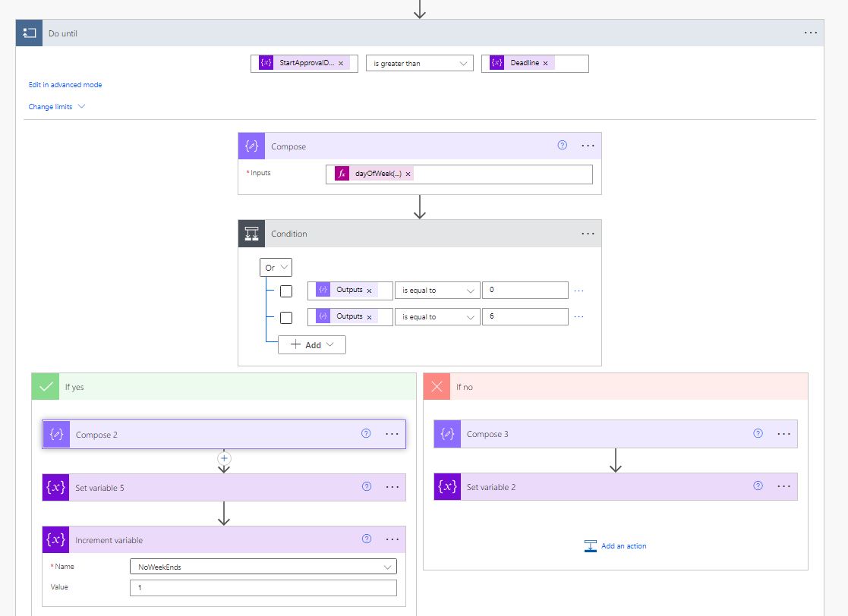Open the Condition ellipsis menu
The width and height of the screenshot is (848, 616).
pyautogui.click(x=588, y=233)
